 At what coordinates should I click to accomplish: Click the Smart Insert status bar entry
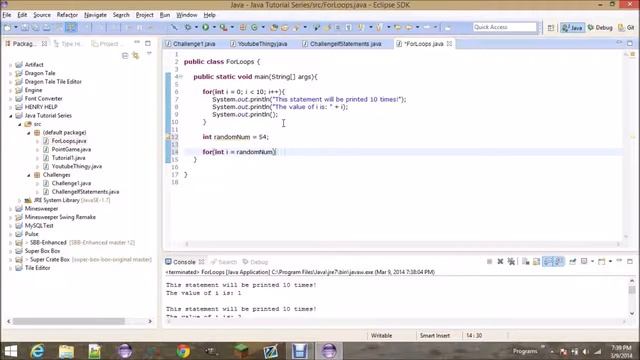pyautogui.click(x=435, y=336)
